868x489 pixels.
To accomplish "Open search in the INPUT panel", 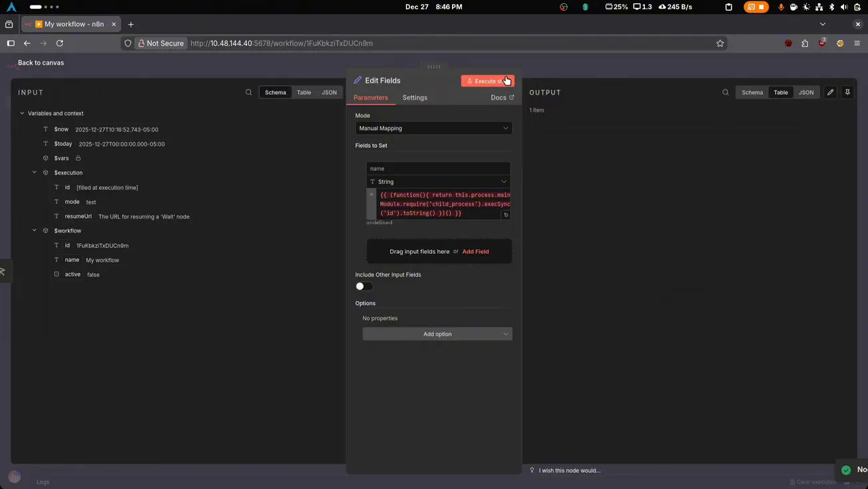I will tap(248, 92).
